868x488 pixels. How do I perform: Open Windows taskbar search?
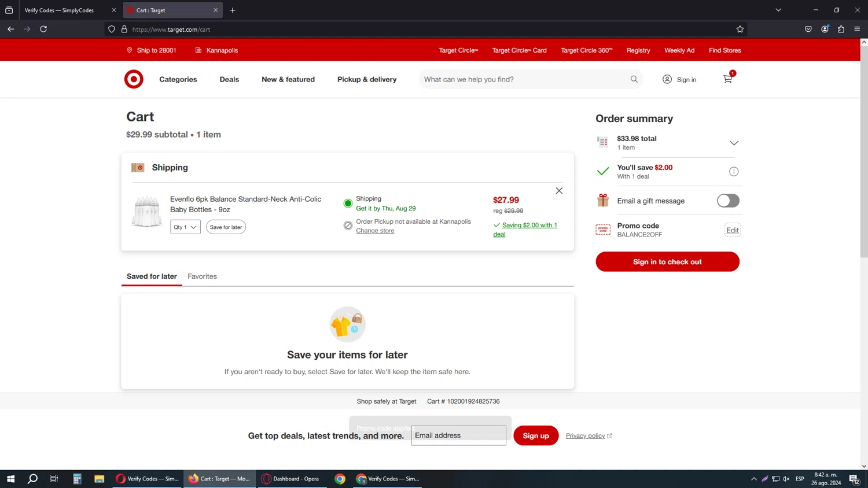pos(32,479)
